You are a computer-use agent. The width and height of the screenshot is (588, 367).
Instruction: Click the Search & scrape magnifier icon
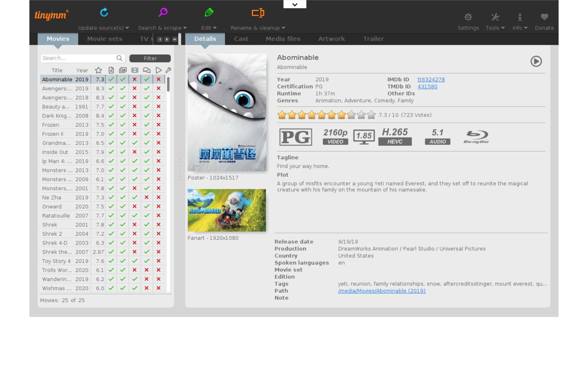coord(163,12)
